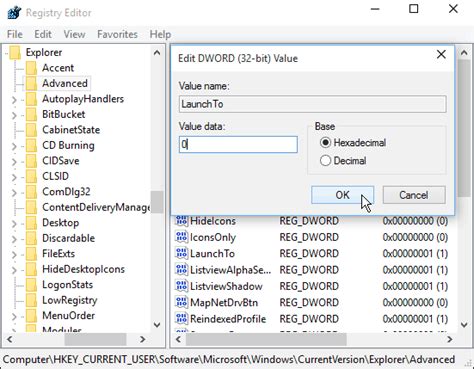
Task: Click the tree pane scroll-up arrow
Action: [157, 53]
